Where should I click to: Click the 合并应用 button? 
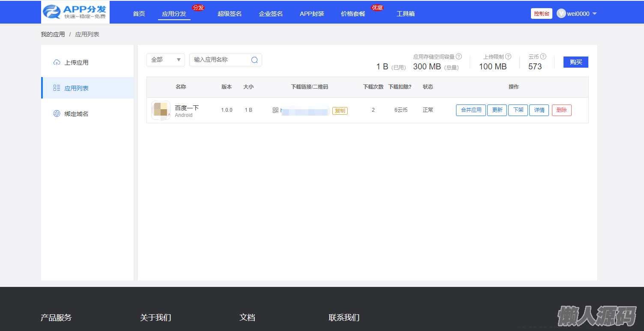click(x=471, y=110)
